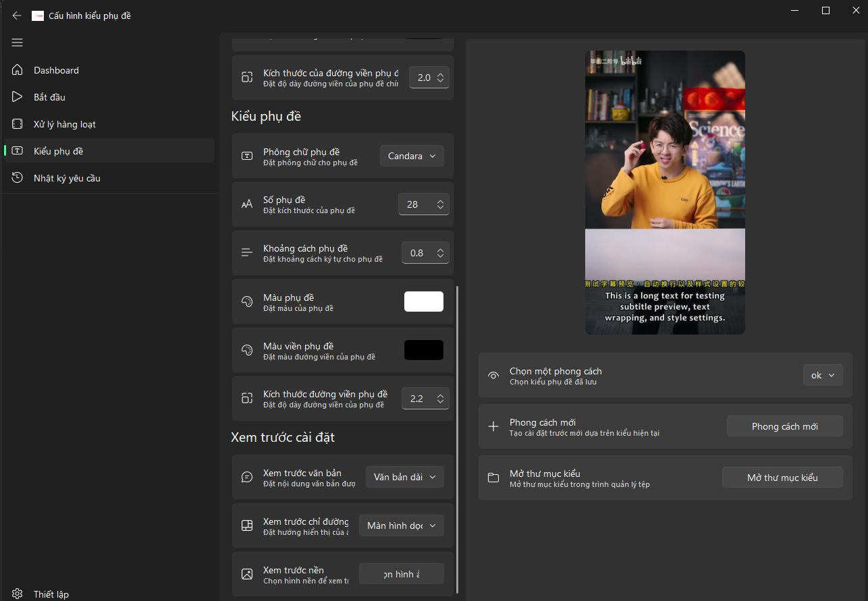Click black Màu viền phụ đề swatch

click(423, 350)
